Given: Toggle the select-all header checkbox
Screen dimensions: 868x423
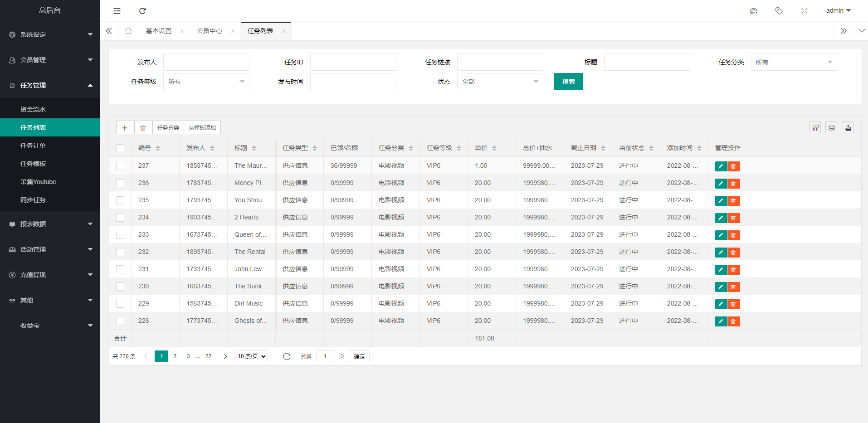Looking at the screenshot, I should click(x=120, y=148).
